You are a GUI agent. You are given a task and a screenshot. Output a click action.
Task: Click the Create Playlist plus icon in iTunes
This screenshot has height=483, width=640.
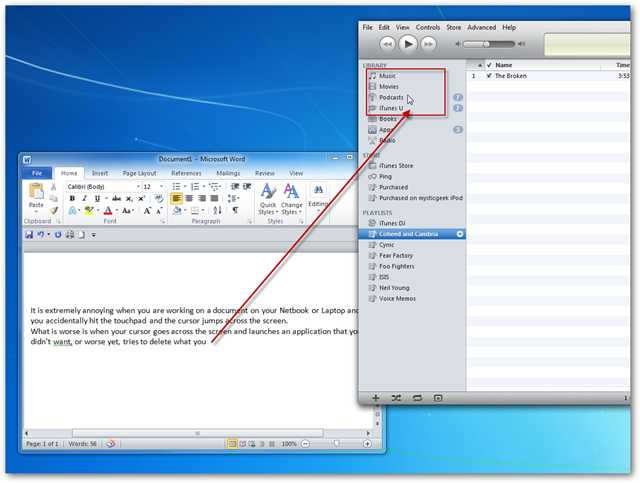click(376, 398)
